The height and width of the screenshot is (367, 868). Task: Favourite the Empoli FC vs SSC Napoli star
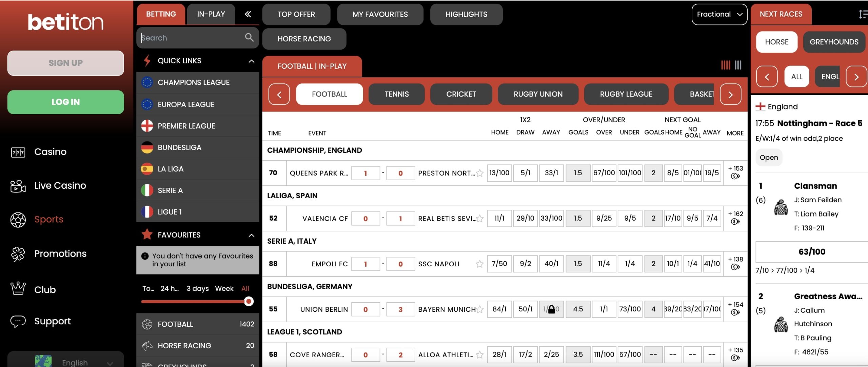pyautogui.click(x=479, y=264)
